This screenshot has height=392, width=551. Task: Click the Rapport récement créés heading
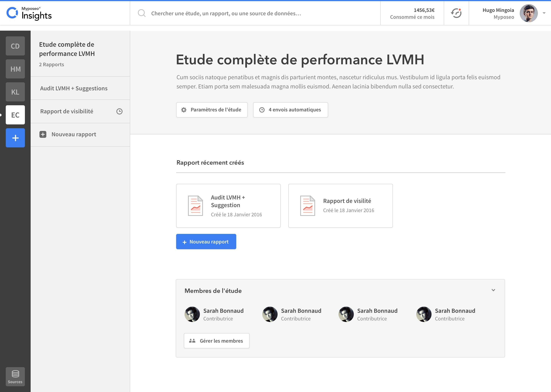coord(210,163)
